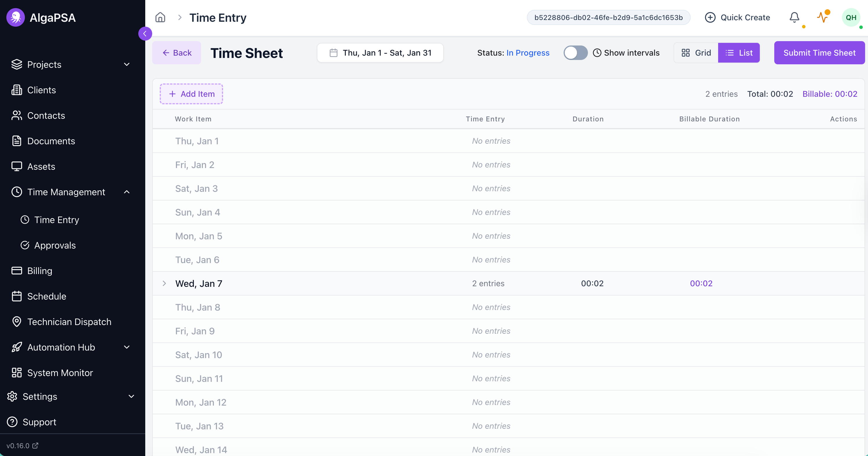Expand the Projects section
Screen dimensions: 868x456
(x=126, y=64)
